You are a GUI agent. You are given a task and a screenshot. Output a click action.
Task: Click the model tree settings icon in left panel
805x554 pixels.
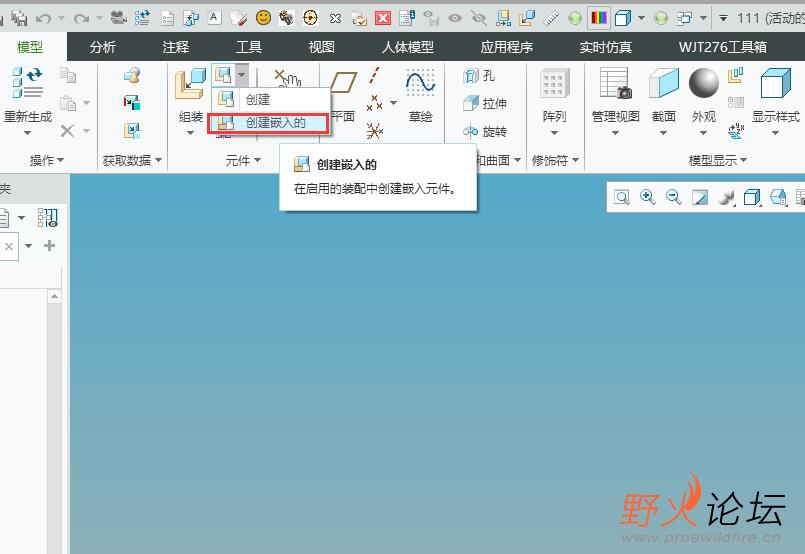click(x=48, y=218)
